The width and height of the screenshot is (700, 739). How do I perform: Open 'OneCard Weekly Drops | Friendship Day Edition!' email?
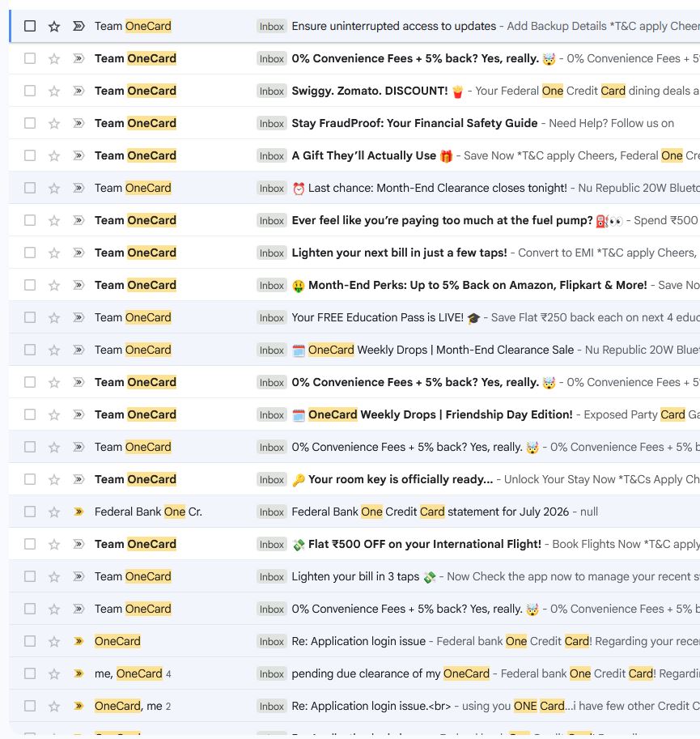[440, 414]
